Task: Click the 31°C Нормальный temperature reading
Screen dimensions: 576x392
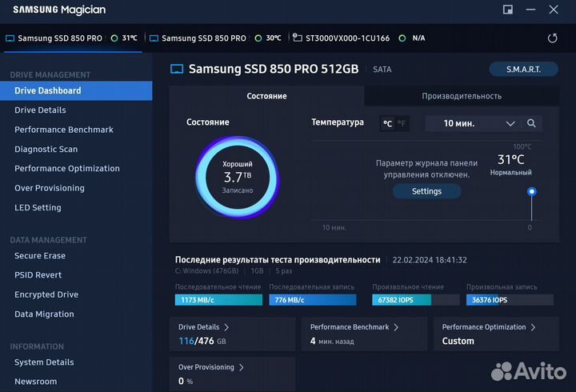Action: [x=510, y=164]
